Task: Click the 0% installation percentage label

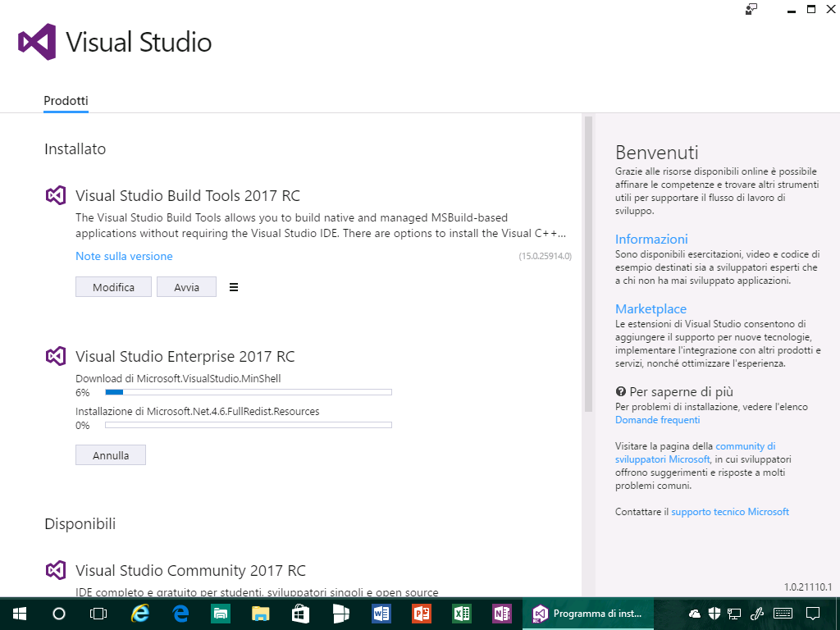Action: [83, 426]
